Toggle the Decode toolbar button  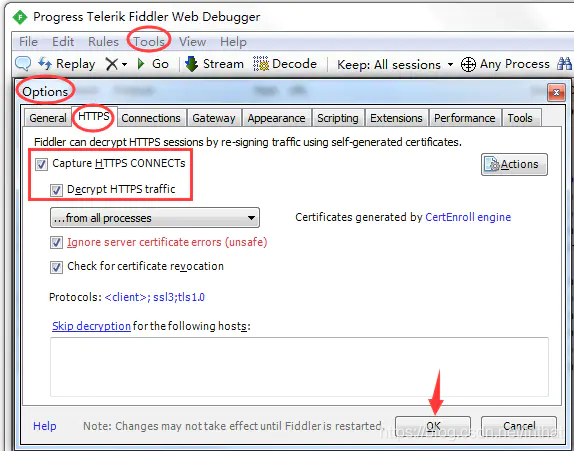point(285,64)
